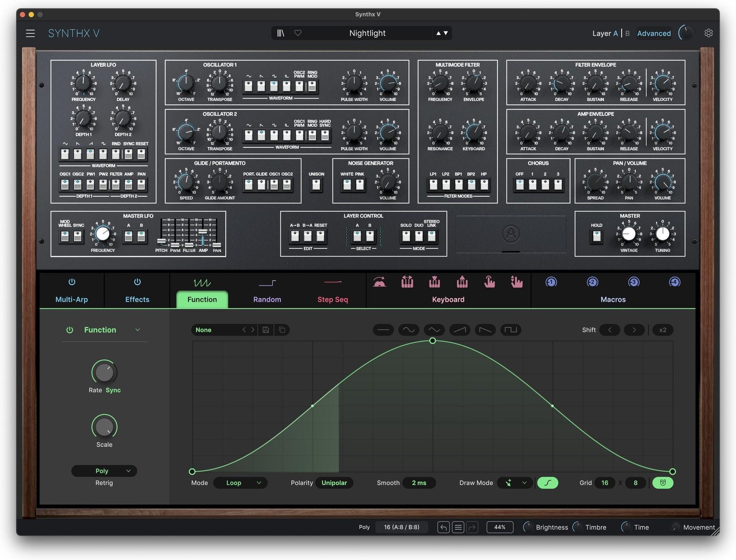Click Sync next to Rate
This screenshot has height=560, width=736.
point(113,390)
